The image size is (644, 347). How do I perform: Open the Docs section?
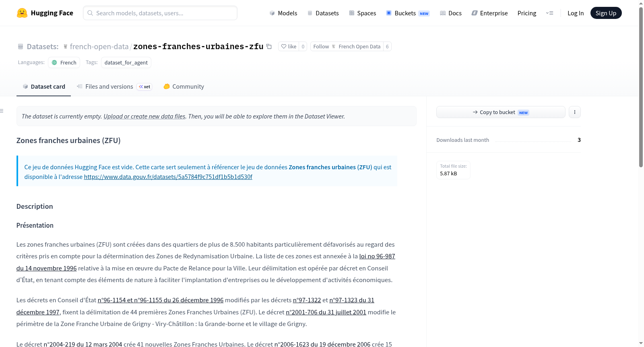[451, 13]
